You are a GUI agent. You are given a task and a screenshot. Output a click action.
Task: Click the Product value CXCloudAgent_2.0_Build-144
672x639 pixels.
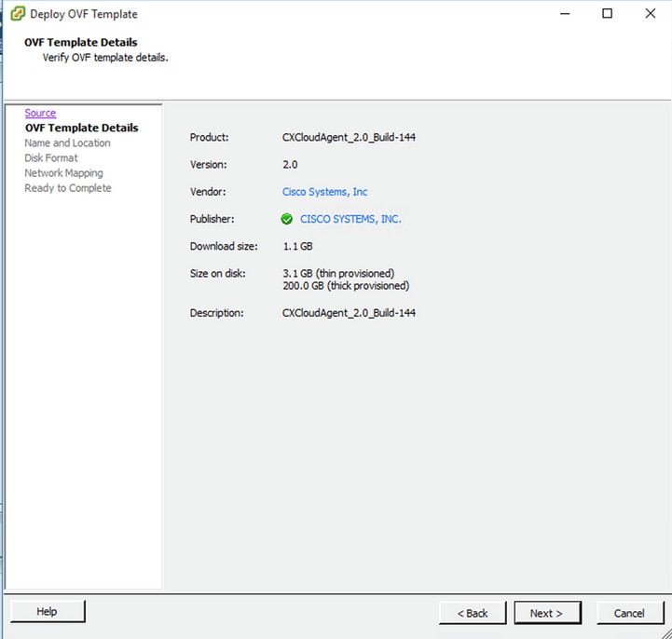tap(349, 138)
